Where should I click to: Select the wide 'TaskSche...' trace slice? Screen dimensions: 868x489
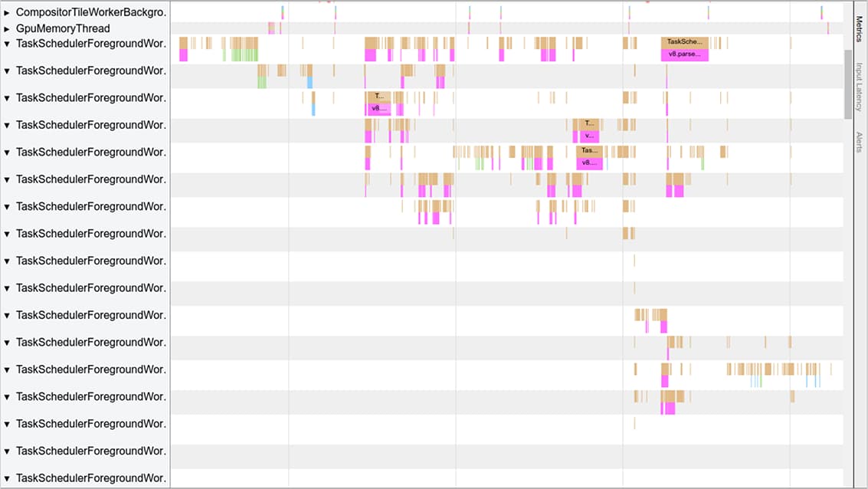point(684,42)
